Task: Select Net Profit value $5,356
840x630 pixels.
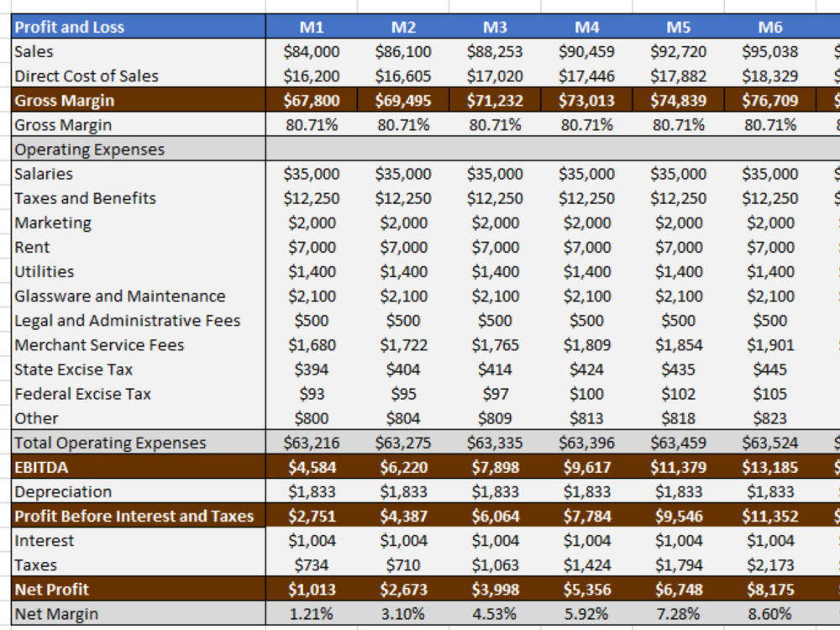Action: [586, 590]
